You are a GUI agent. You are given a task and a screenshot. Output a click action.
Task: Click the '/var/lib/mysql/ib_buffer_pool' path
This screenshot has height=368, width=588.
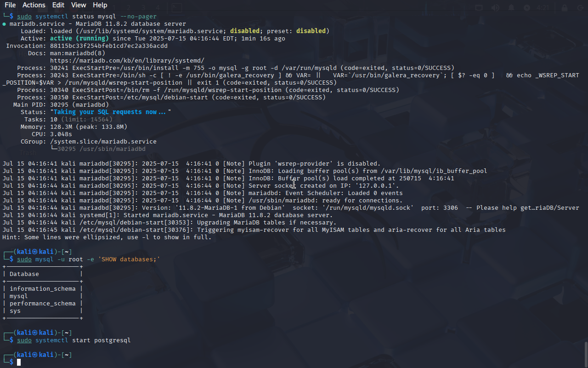(434, 171)
